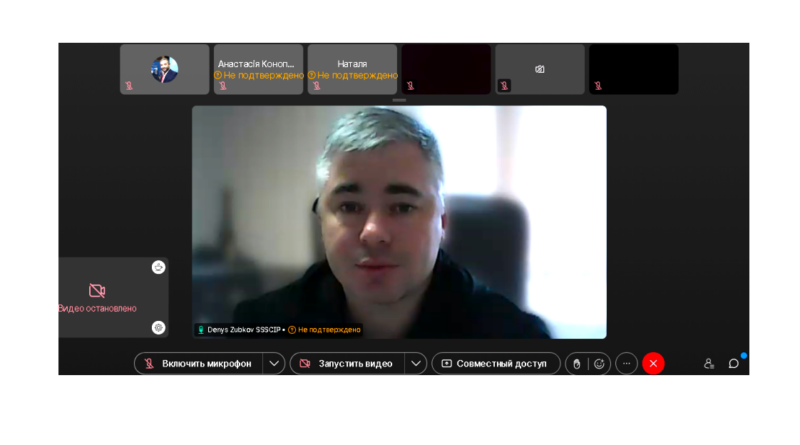Select the Наталя participant tile
800x445 pixels.
click(352, 69)
